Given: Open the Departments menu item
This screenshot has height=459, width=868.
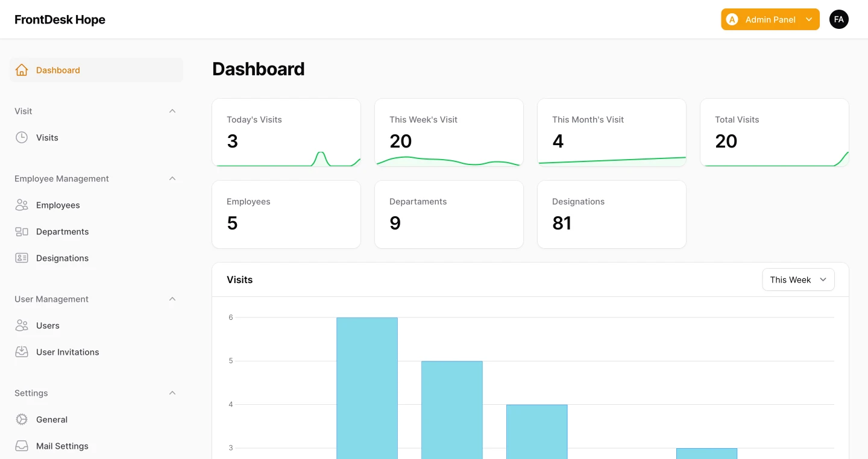Looking at the screenshot, I should (96, 231).
